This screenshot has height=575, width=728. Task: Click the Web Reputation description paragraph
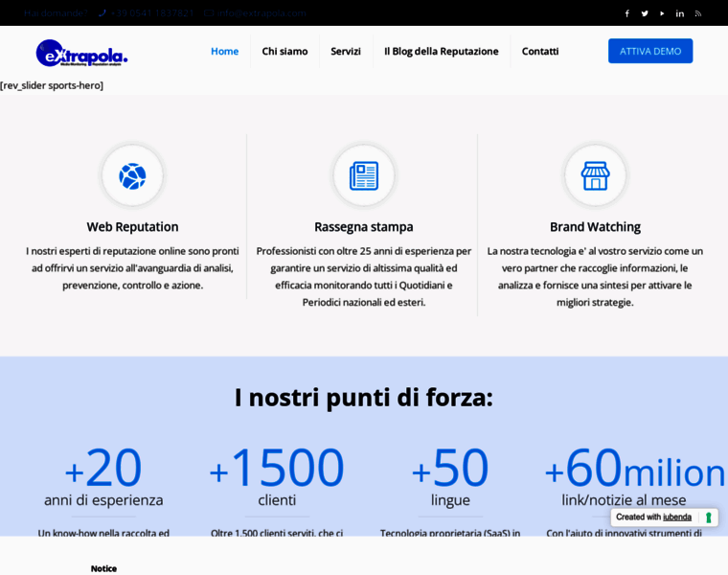click(132, 268)
